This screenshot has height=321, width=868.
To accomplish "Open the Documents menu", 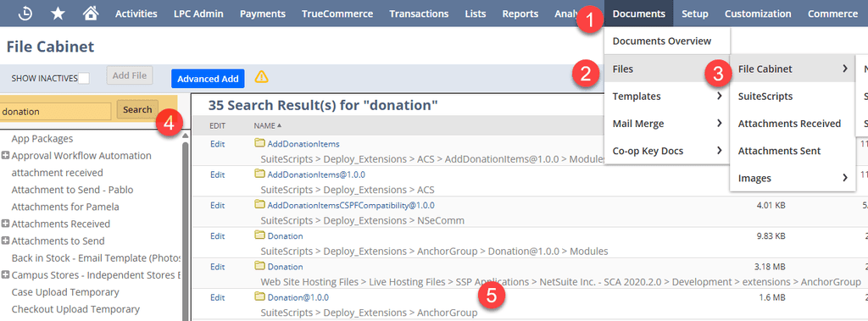I will click(x=639, y=14).
